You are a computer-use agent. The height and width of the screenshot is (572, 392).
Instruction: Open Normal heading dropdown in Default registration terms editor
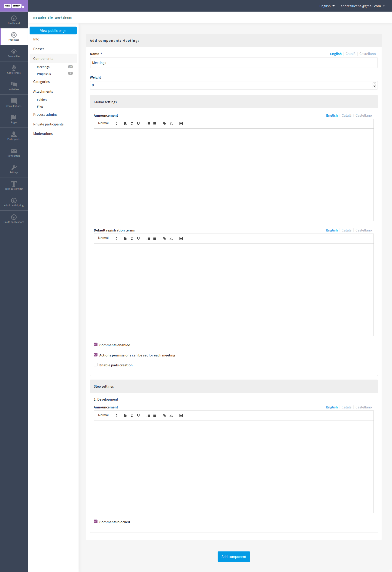point(108,238)
